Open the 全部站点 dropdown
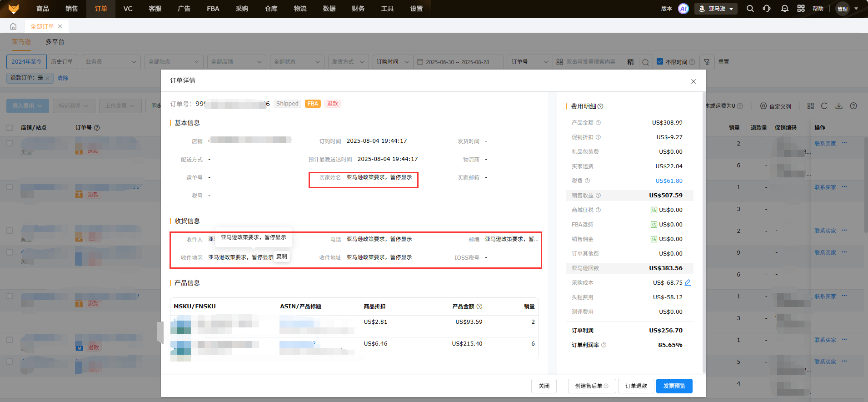 (174, 62)
